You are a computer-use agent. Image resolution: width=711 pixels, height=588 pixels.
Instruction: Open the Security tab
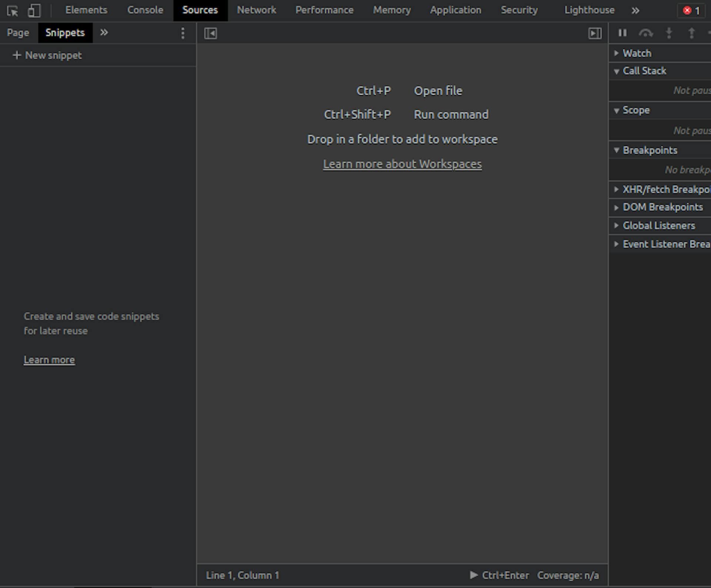click(519, 10)
